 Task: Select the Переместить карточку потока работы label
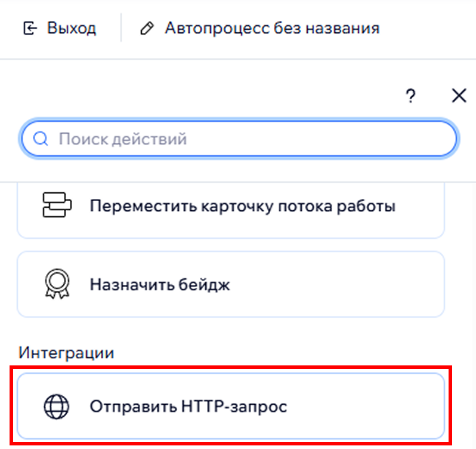(x=243, y=207)
